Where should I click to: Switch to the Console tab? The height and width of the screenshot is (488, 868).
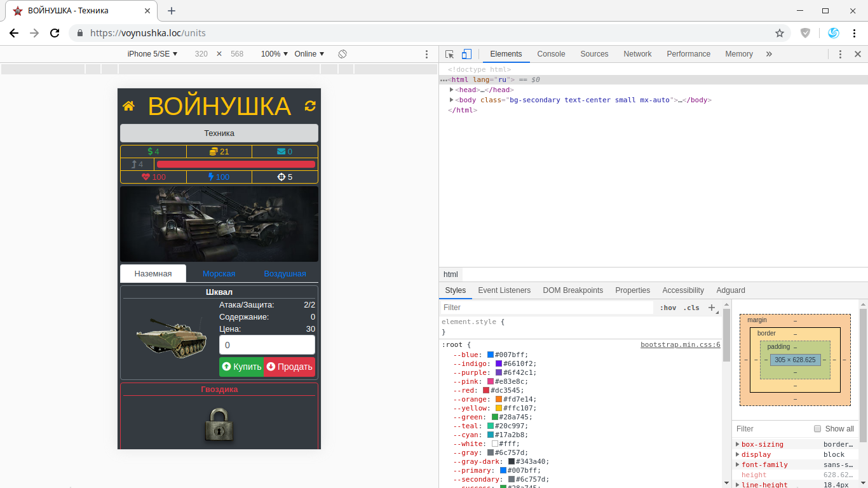click(551, 54)
